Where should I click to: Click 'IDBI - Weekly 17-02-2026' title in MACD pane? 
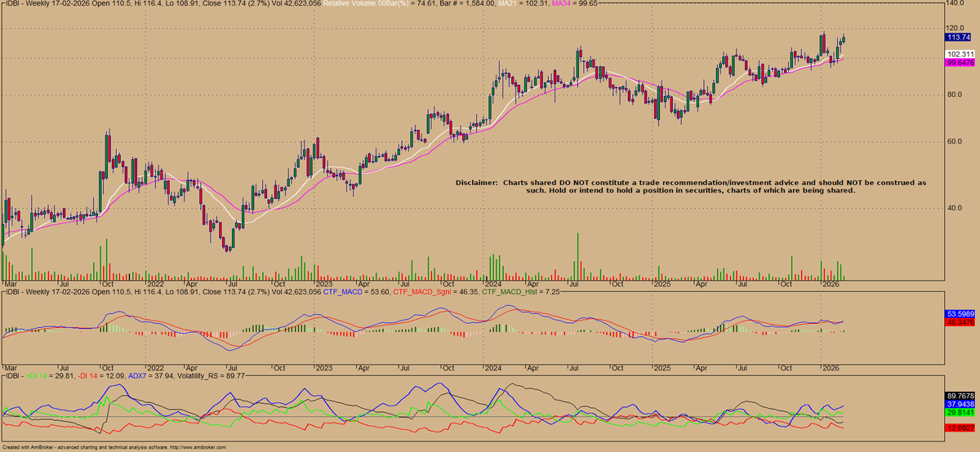47,290
